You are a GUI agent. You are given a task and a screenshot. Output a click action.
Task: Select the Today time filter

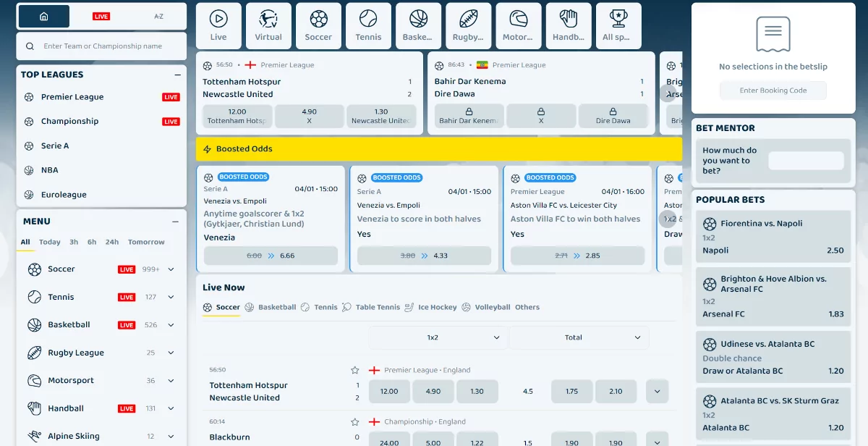click(x=50, y=243)
